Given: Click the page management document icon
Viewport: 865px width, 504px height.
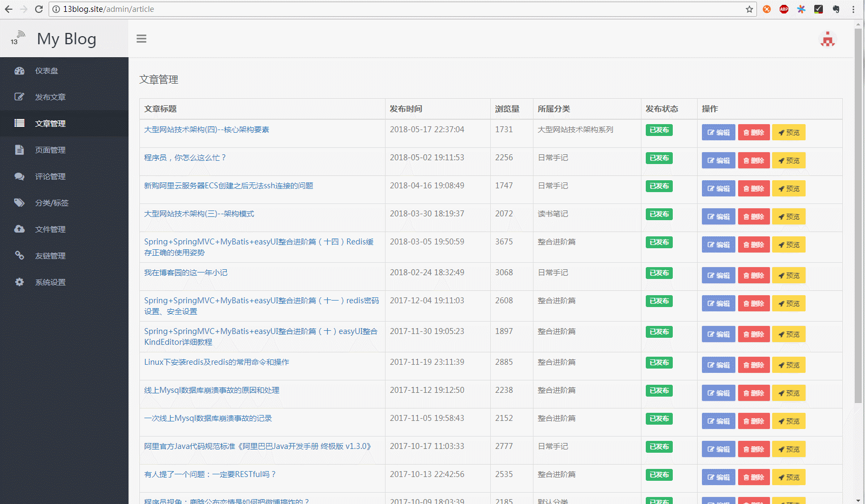Looking at the screenshot, I should (19, 150).
